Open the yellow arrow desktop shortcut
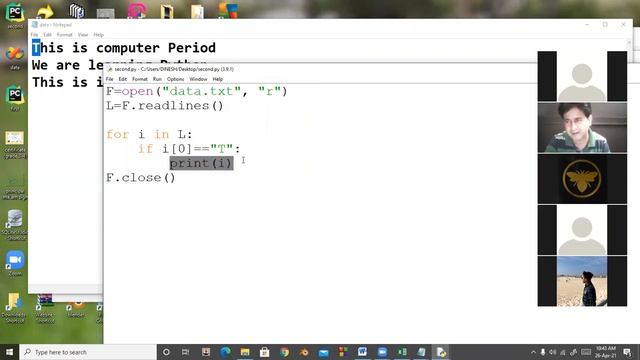 pyautogui.click(x=45, y=11)
